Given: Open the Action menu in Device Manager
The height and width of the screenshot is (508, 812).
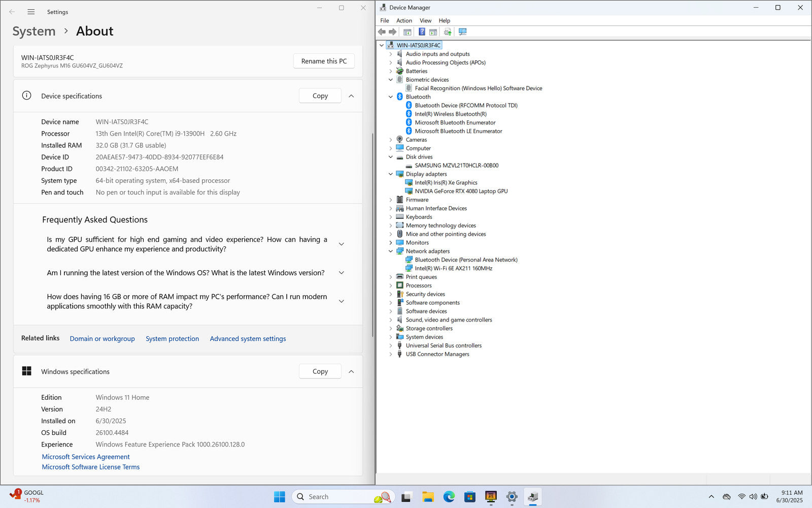Looking at the screenshot, I should 404,20.
